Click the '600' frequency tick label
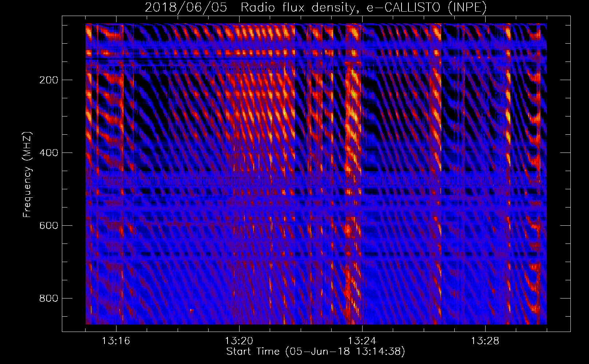The image size is (589, 364). [x=48, y=226]
